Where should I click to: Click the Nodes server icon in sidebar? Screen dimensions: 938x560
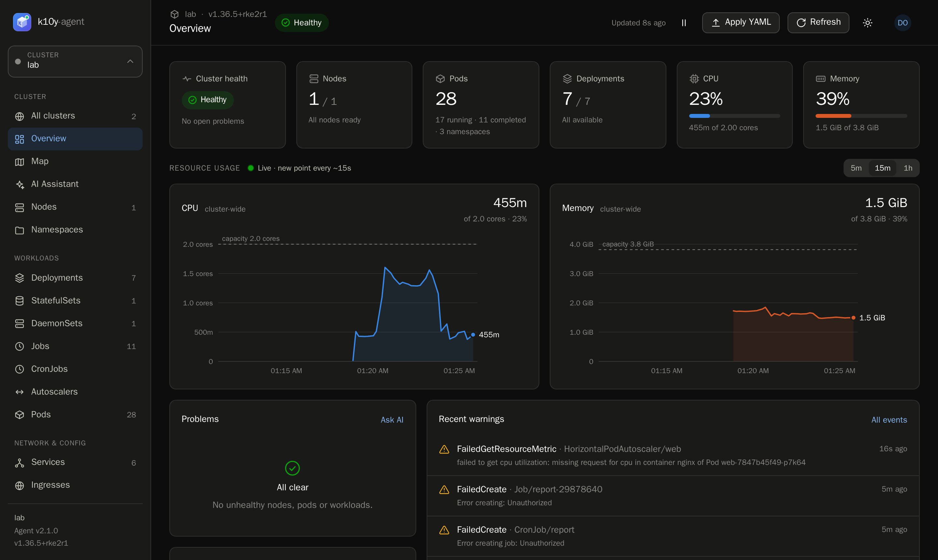(20, 207)
